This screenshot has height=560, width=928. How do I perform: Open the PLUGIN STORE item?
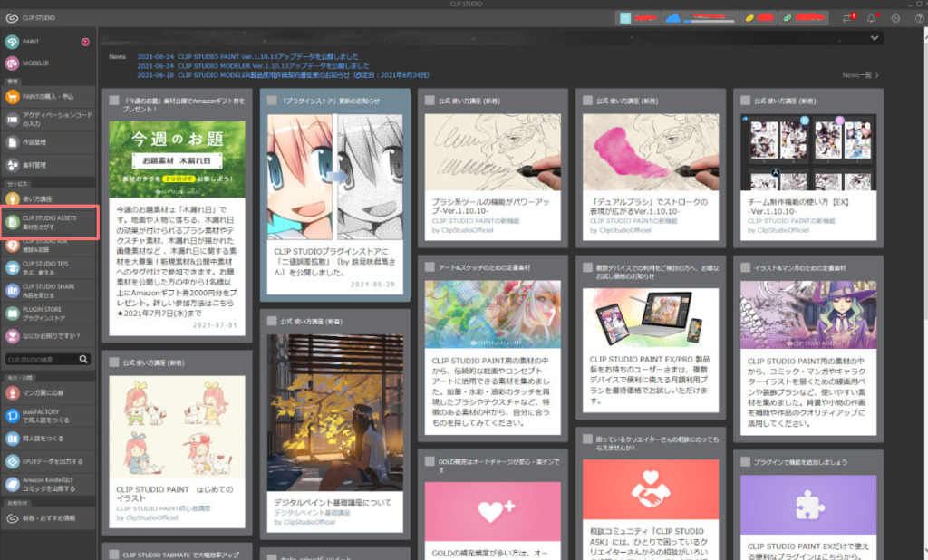47,314
